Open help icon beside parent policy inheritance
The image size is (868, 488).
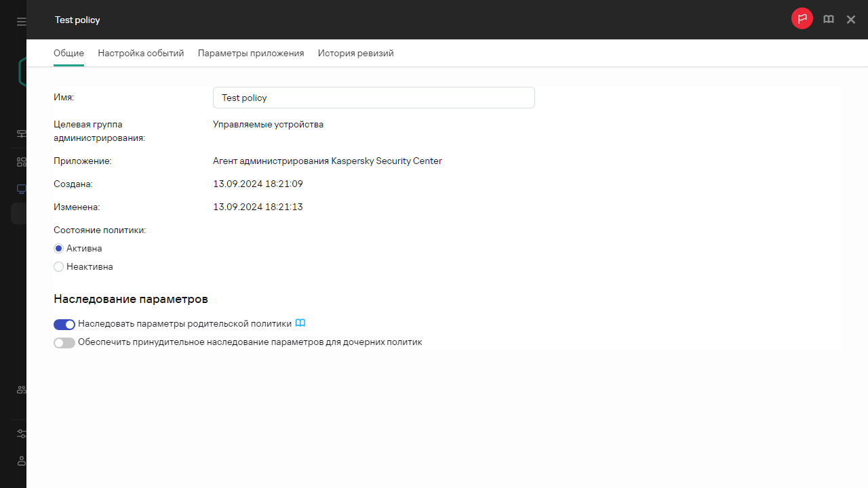point(300,323)
